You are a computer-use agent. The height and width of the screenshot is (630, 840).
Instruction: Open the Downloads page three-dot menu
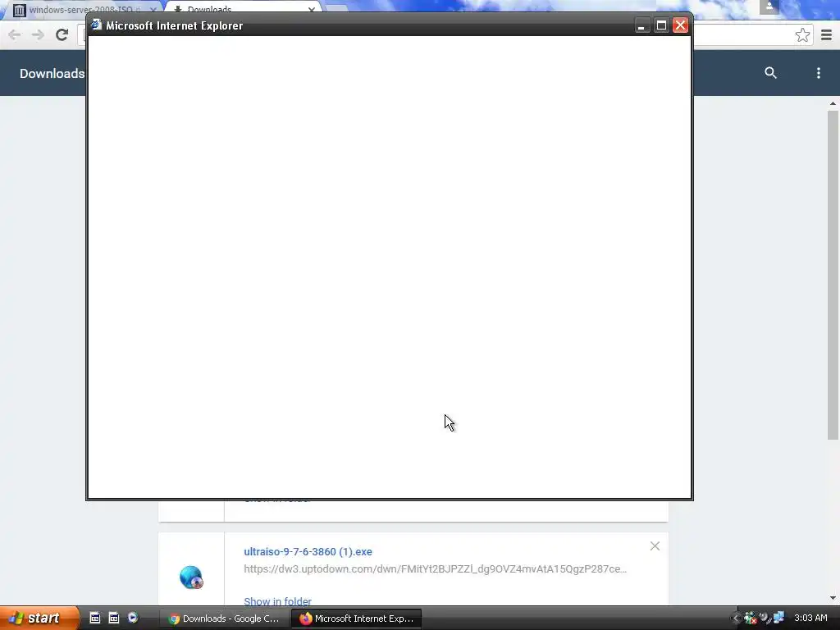(x=818, y=73)
